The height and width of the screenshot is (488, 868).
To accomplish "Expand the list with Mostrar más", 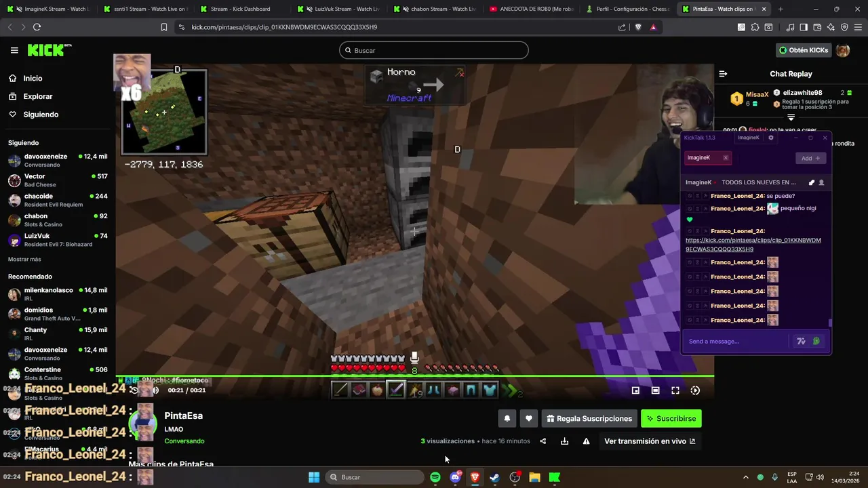I will tap(24, 260).
